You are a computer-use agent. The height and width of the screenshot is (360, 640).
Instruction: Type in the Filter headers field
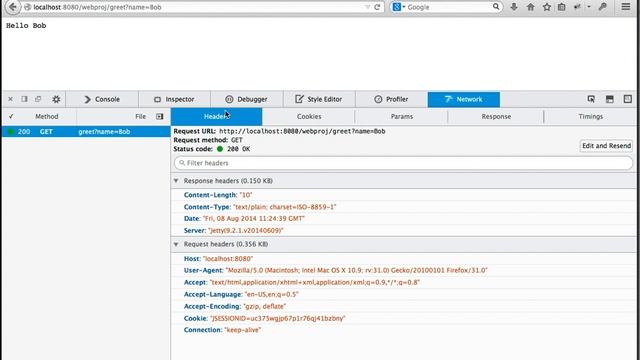tap(403, 163)
